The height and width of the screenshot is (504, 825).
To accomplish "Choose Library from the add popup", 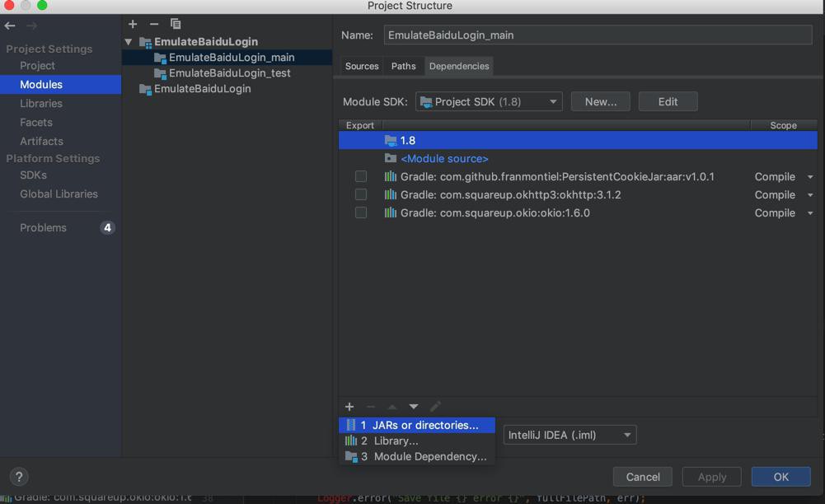I will [x=417, y=441].
